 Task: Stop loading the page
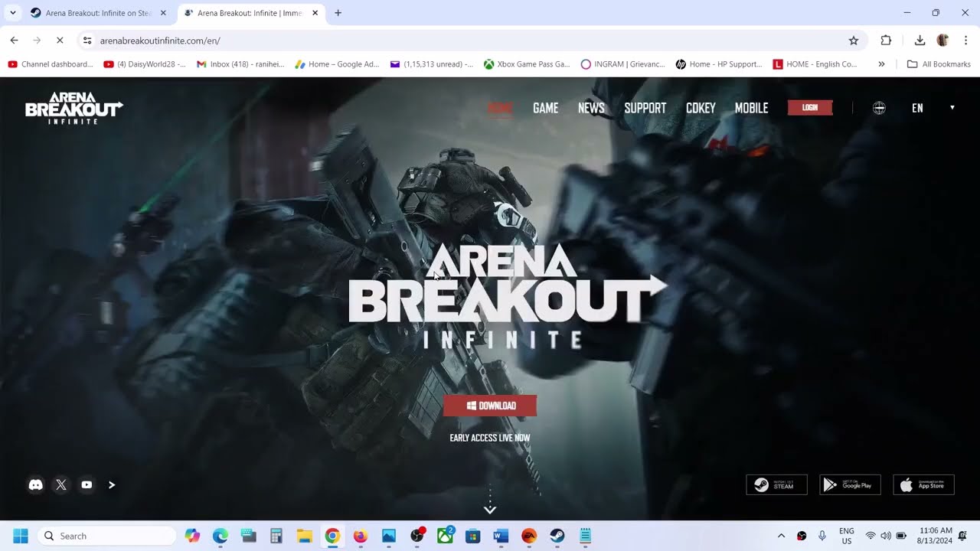click(60, 41)
